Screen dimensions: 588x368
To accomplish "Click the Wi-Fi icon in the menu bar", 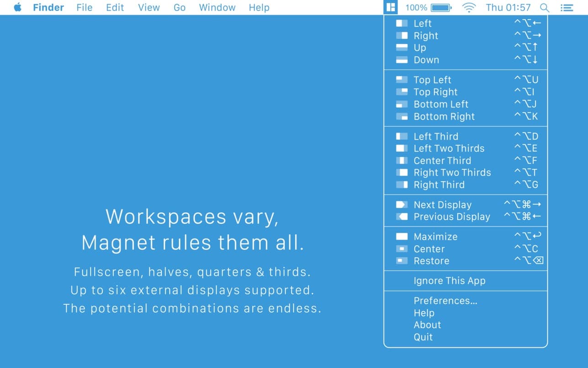I will [x=469, y=7].
